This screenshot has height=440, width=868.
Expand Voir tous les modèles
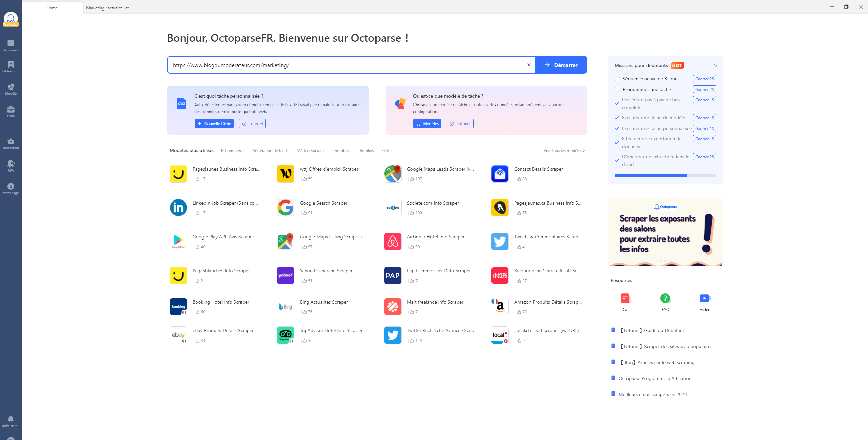(x=564, y=151)
